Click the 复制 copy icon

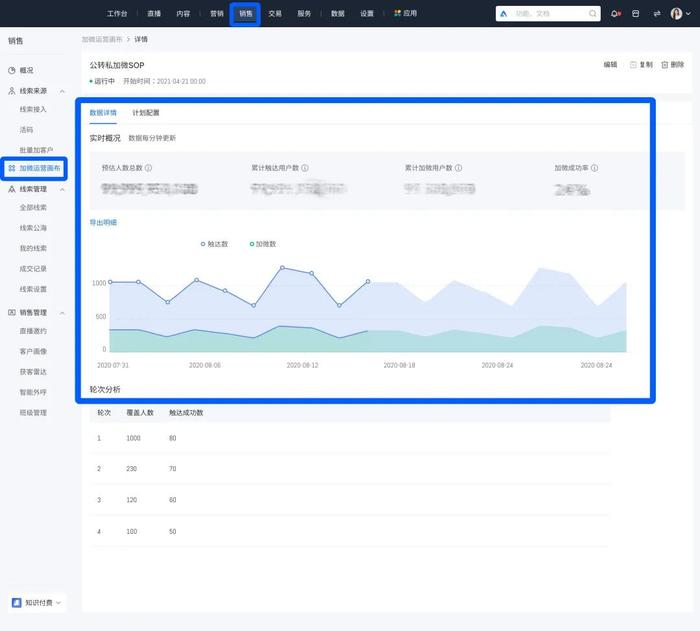633,65
